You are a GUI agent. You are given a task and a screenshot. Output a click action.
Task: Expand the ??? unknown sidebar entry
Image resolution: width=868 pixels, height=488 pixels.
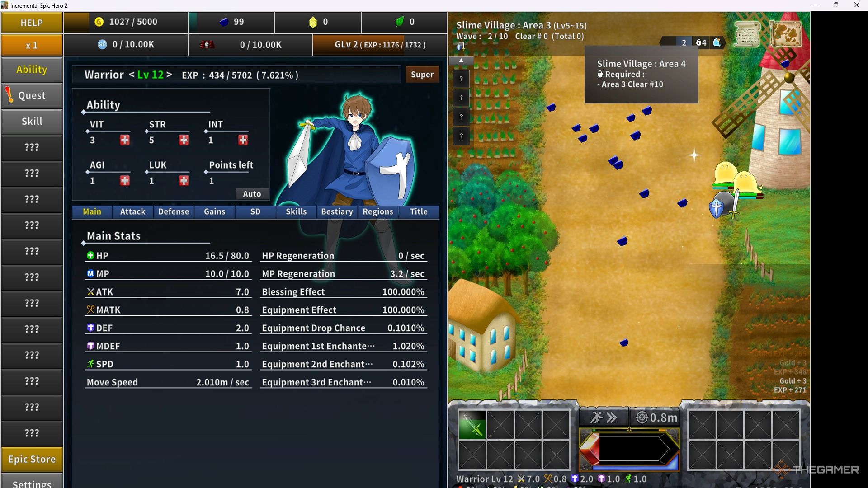tap(32, 146)
